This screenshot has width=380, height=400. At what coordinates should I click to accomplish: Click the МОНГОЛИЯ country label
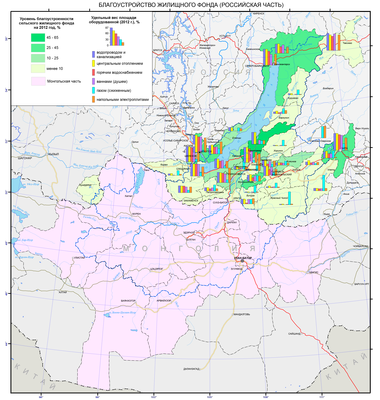point(189,248)
